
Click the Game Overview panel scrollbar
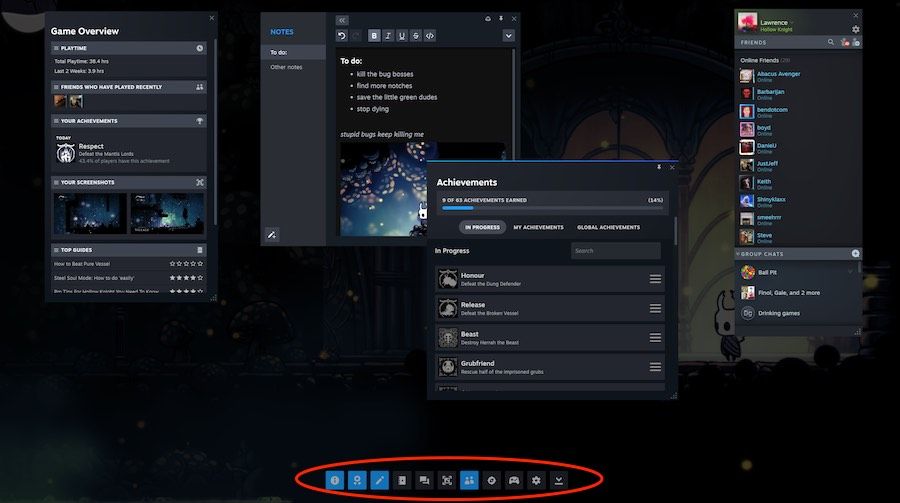215,132
